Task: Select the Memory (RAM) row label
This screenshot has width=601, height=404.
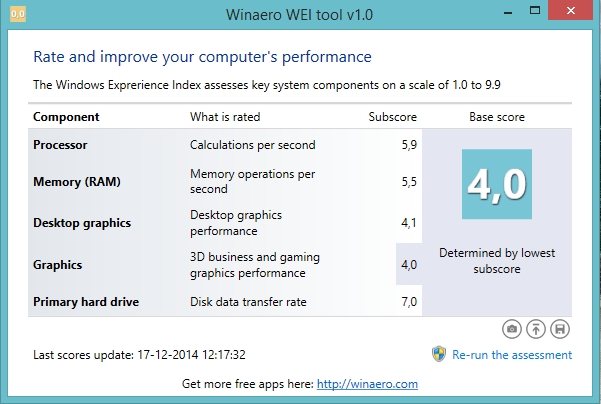Action: [77, 182]
